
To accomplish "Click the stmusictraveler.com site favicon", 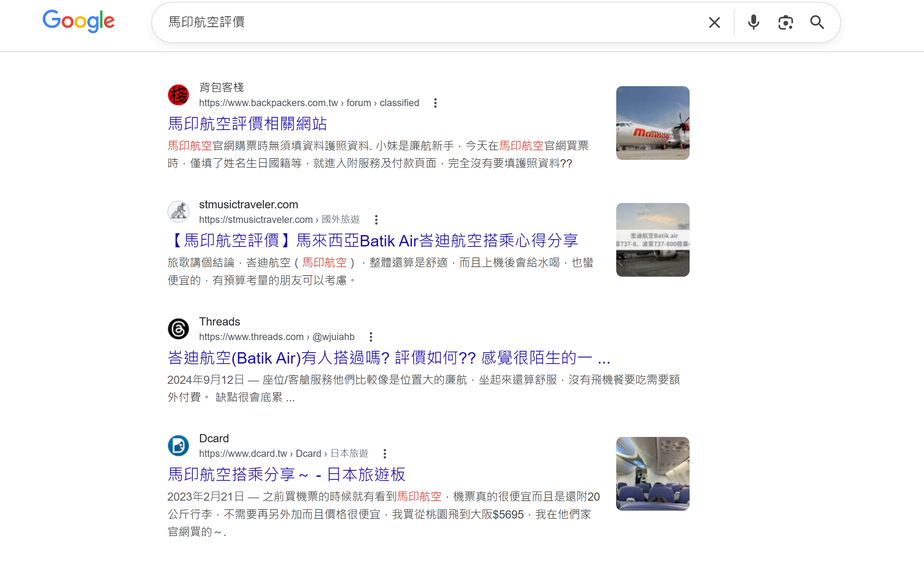I will tap(178, 212).
